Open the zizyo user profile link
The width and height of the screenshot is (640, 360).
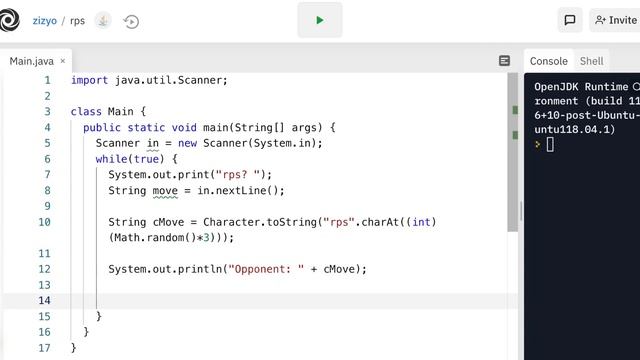[x=44, y=20]
